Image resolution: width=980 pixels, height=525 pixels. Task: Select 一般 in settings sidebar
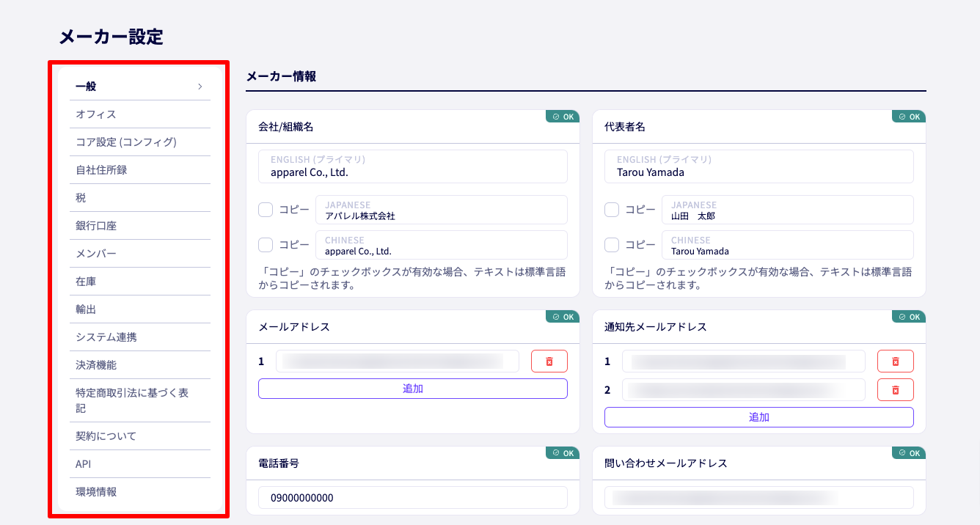(140, 87)
